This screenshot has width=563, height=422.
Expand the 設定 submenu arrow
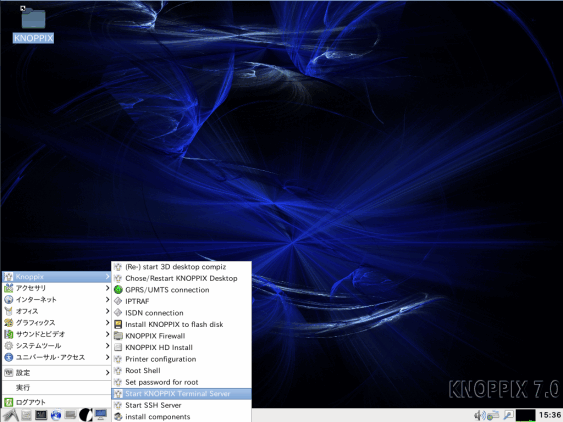pyautogui.click(x=107, y=373)
